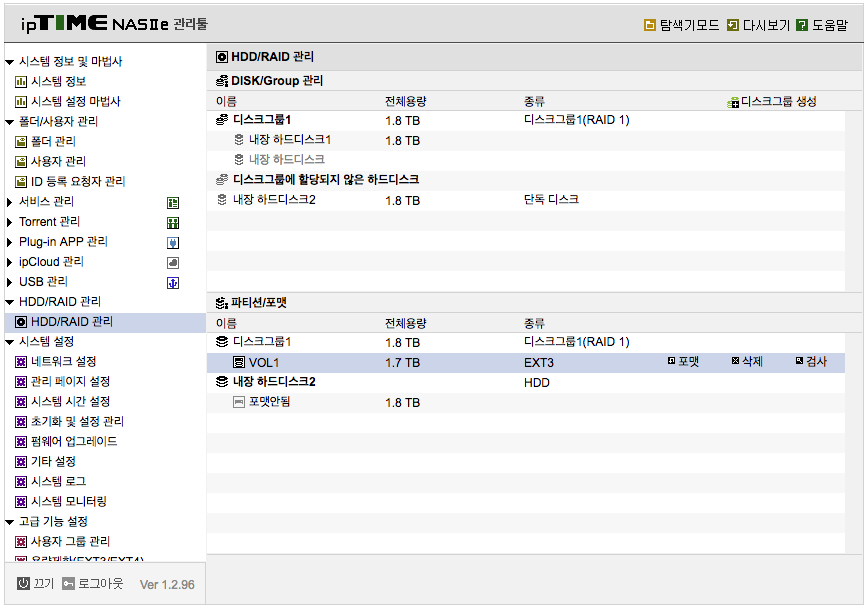The image size is (868, 611).
Task: Select 시스템 정보 in sidebar
Action: pyautogui.click(x=58, y=81)
